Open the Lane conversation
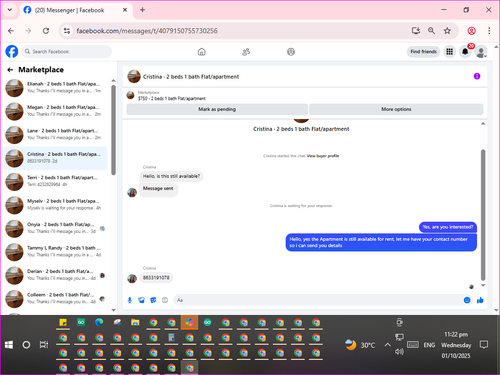 point(55,134)
